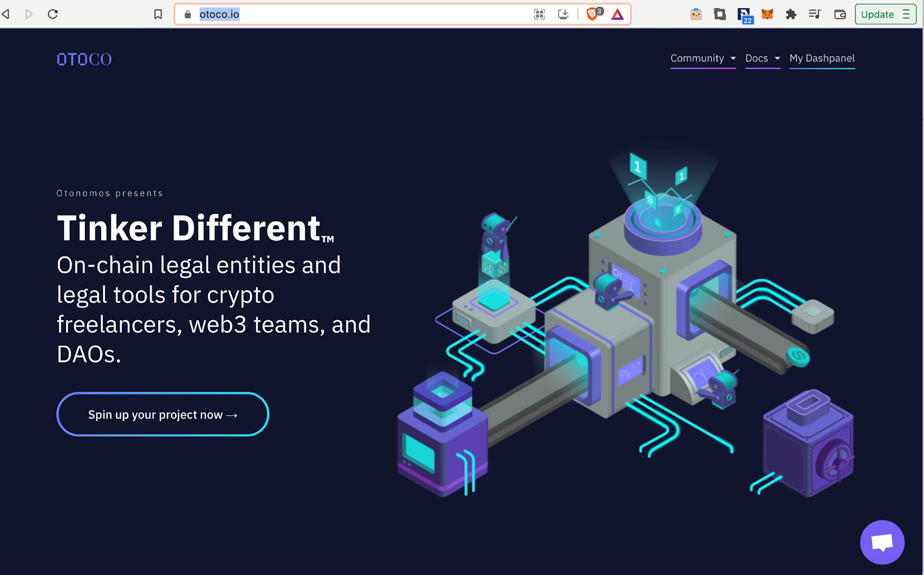
Task: Open the media playlist control icon
Action: point(815,14)
